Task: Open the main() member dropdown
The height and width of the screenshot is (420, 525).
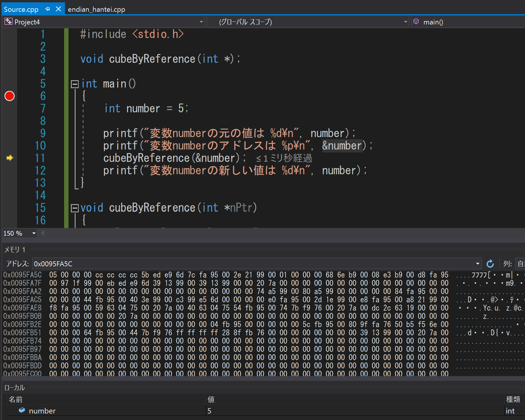Action: click(x=468, y=22)
